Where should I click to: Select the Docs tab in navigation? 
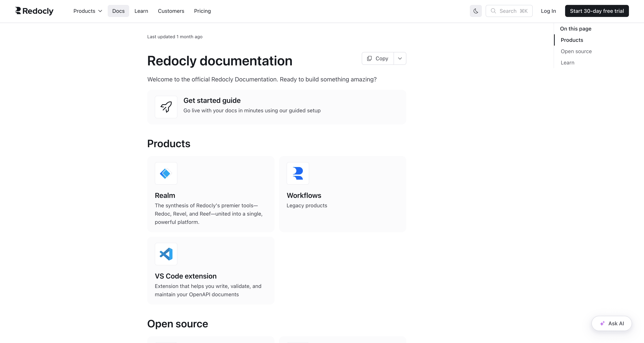(x=118, y=11)
